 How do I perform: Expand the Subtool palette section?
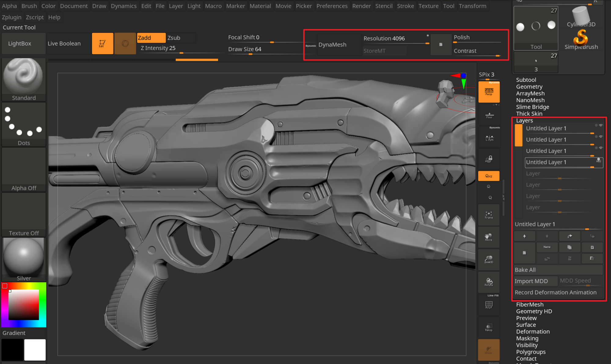point(526,80)
